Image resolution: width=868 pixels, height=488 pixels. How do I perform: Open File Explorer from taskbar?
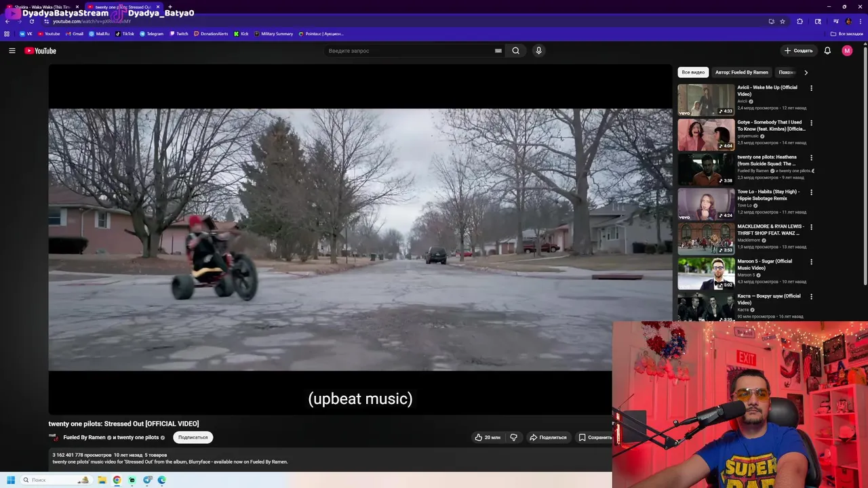102,480
